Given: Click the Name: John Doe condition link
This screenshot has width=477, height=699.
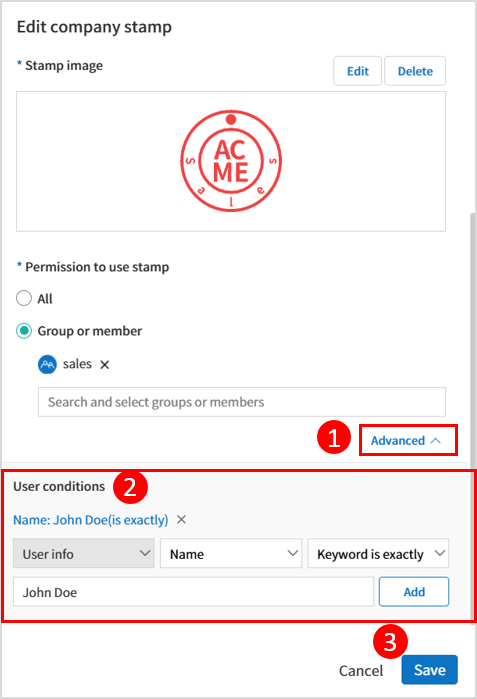Looking at the screenshot, I should tap(90, 520).
